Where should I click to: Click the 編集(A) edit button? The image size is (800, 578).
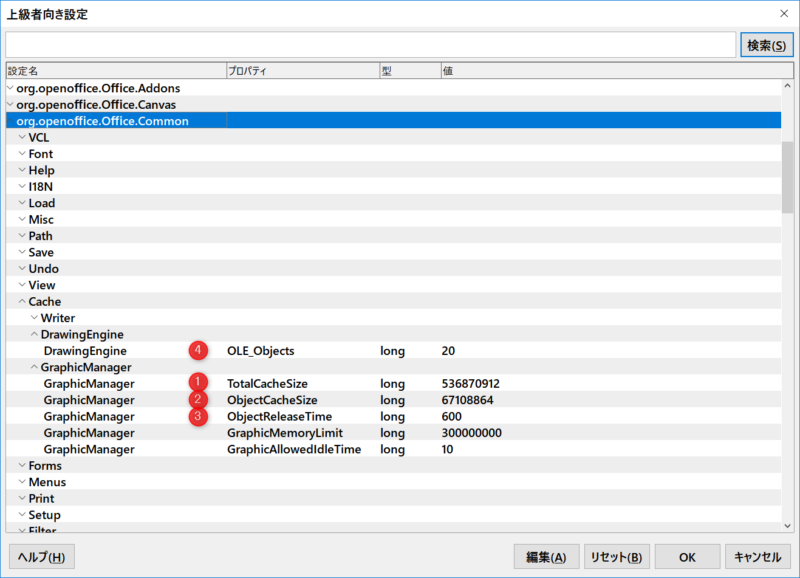[x=546, y=557]
